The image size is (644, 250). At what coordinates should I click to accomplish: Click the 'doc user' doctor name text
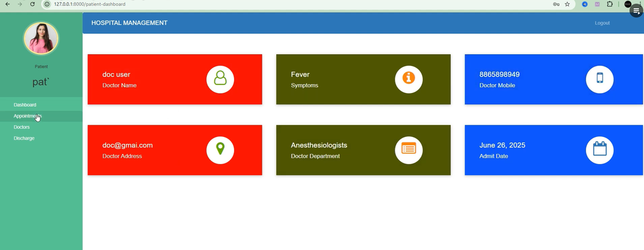pos(116,74)
